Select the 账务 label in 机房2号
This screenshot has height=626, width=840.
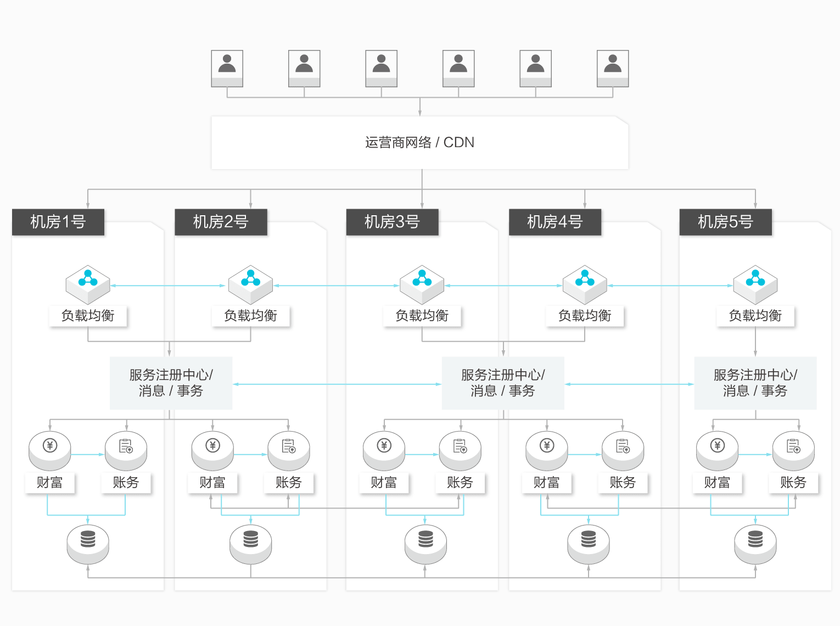289,483
